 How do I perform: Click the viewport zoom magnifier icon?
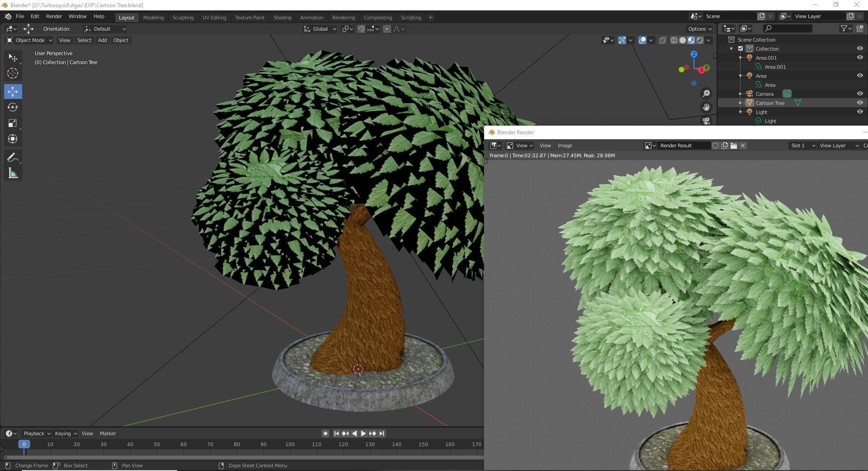(706, 94)
